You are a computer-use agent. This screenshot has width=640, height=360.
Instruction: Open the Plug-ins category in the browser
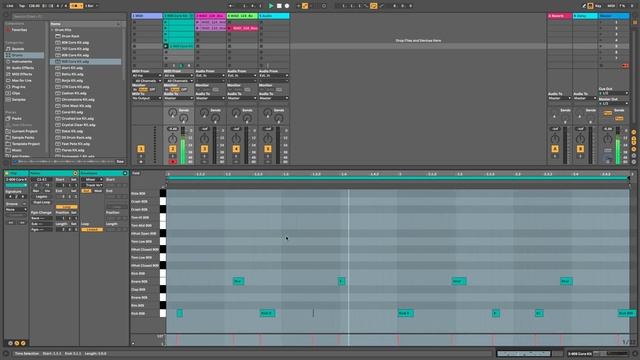(19, 87)
